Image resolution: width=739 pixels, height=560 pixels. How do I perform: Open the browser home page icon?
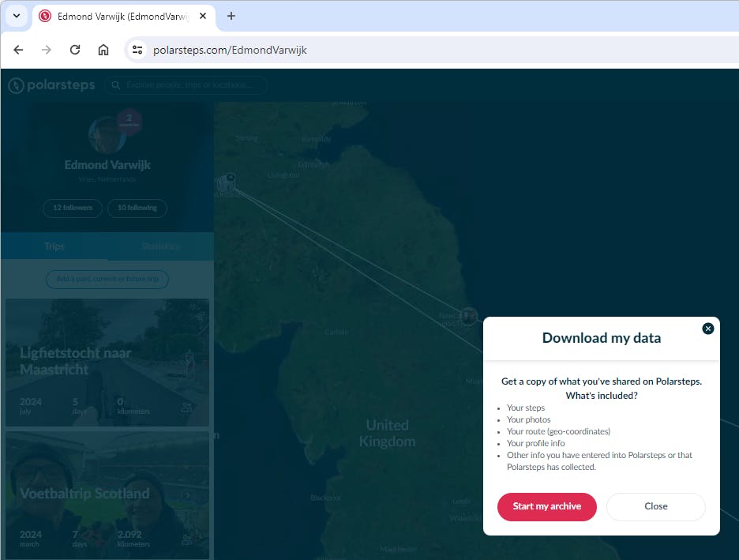(103, 50)
